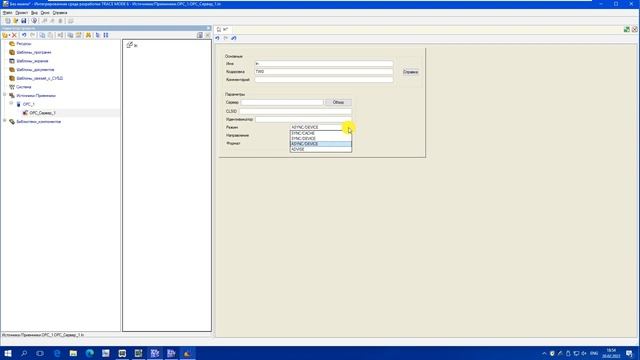
Task: Click the undo arrow in the editor toolbar
Action: point(217,38)
